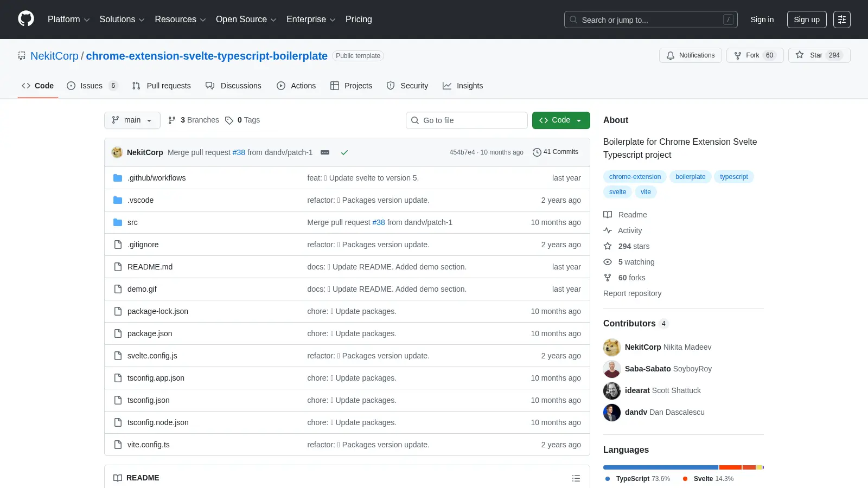Open the main branch dropdown
The width and height of the screenshot is (868, 488).
click(x=132, y=120)
